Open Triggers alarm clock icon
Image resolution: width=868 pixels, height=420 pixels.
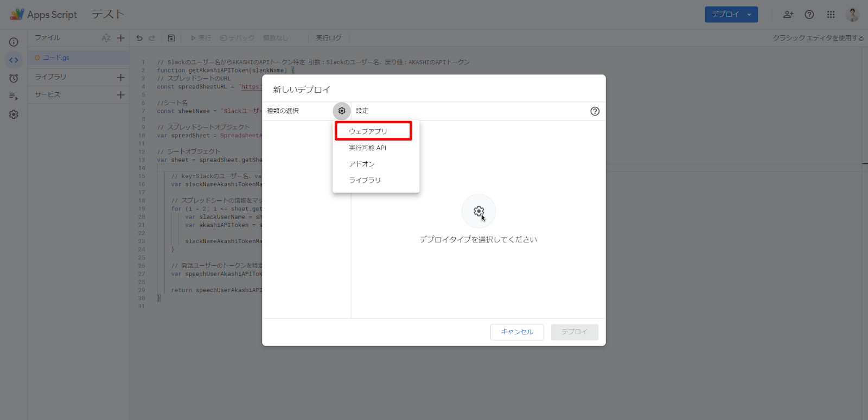point(14,79)
